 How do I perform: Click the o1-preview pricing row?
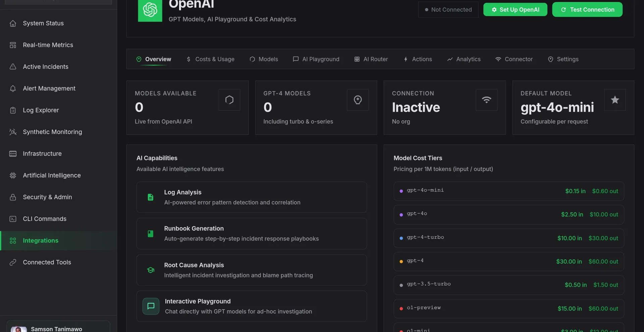[509, 309]
